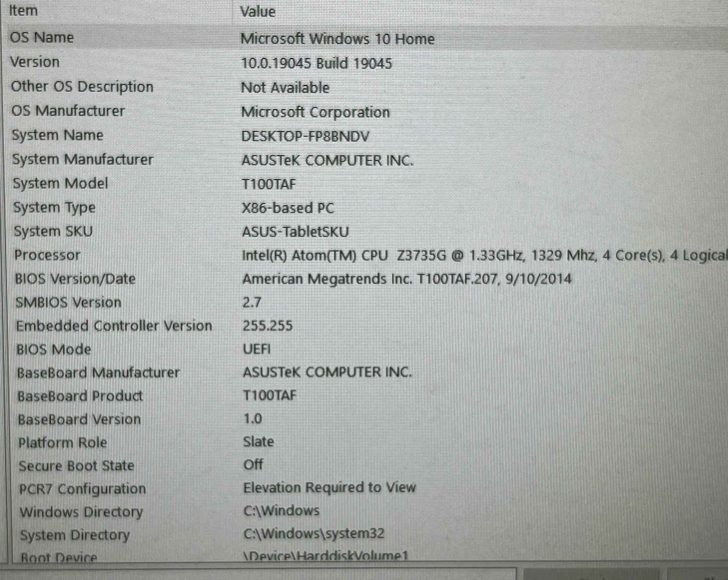
Task: Click BaseBoard Manufacturer's ASUSTeK COMPUTER INC. value
Action: 327,372
